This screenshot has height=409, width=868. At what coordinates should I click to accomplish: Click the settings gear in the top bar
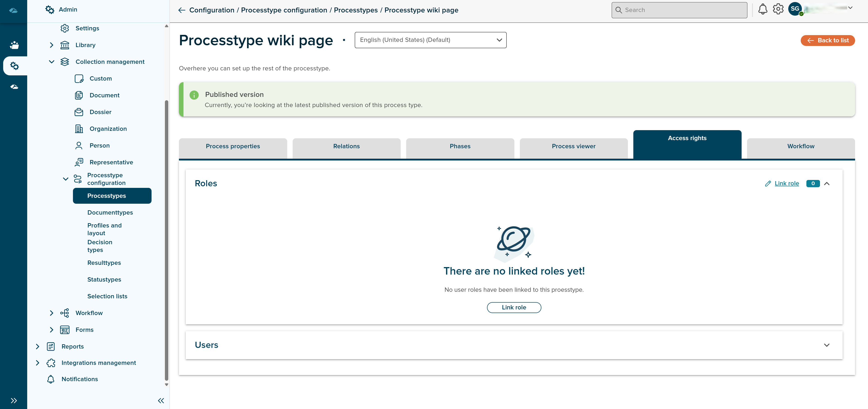778,10
